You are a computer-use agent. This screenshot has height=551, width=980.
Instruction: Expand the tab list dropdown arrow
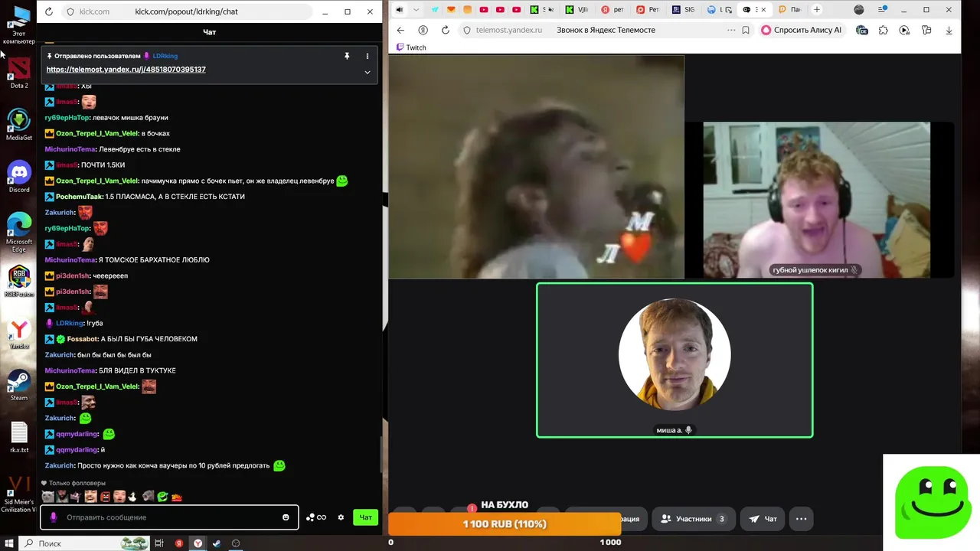(416, 10)
